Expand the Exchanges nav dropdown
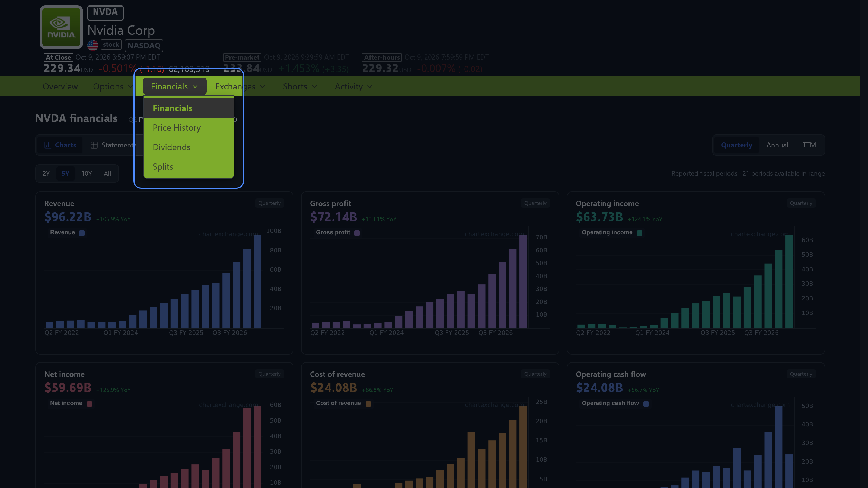Image resolution: width=868 pixels, height=488 pixels. [x=240, y=86]
